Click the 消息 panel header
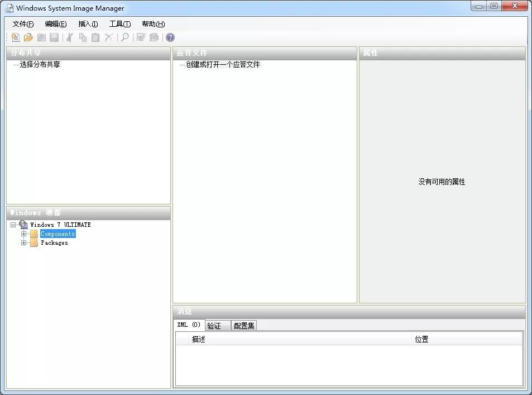The width and height of the screenshot is (532, 395). (x=349, y=311)
